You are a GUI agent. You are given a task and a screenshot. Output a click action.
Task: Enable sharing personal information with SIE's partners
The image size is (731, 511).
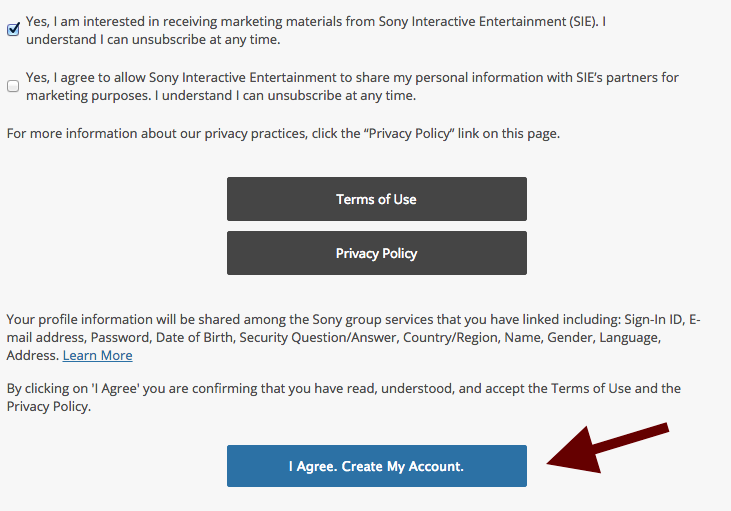tap(13, 86)
